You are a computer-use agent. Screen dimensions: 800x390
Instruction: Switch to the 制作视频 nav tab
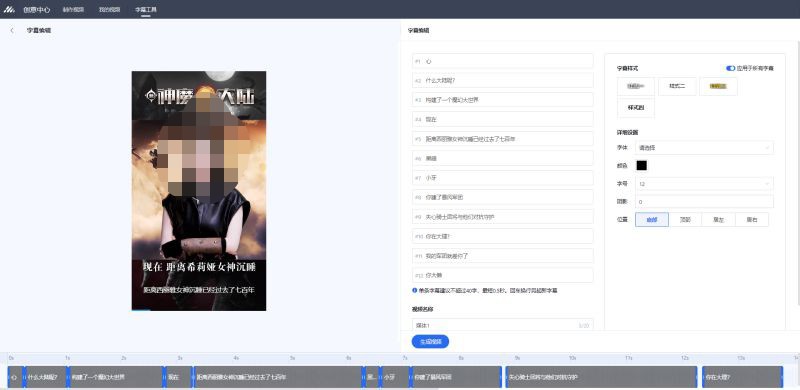pyautogui.click(x=73, y=9)
